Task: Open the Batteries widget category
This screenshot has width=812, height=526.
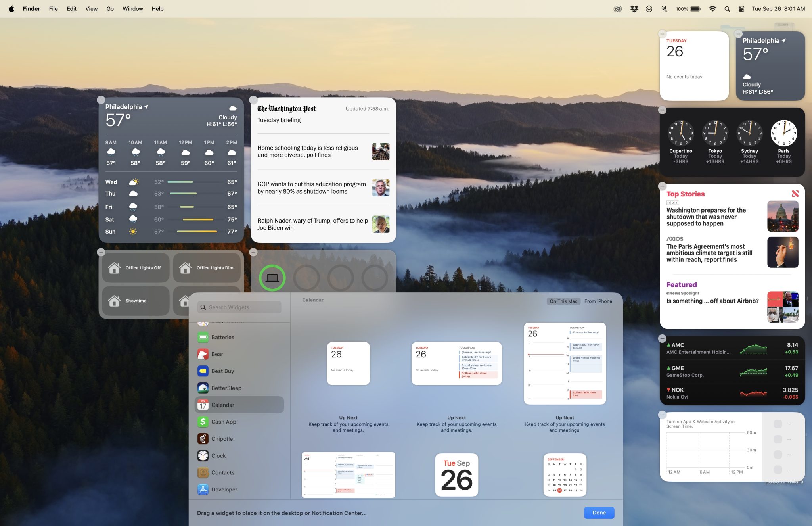Action: (223, 337)
